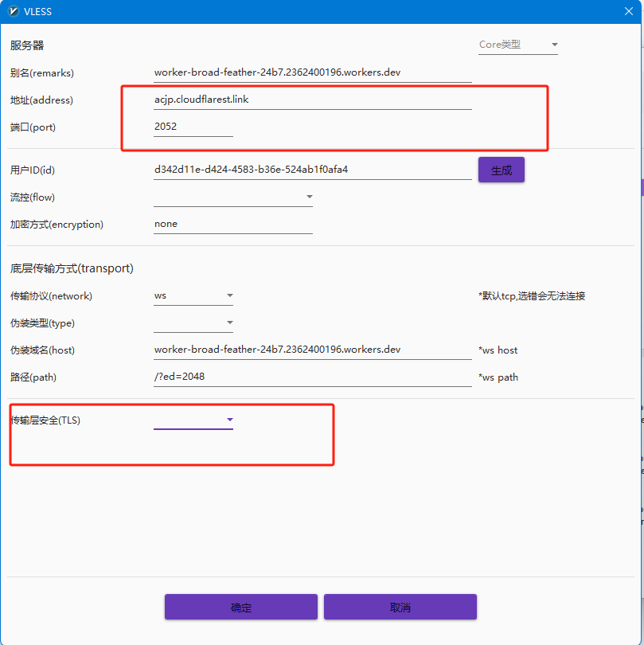Open the 传输协议(network) dropdown showing ws

pos(193,295)
